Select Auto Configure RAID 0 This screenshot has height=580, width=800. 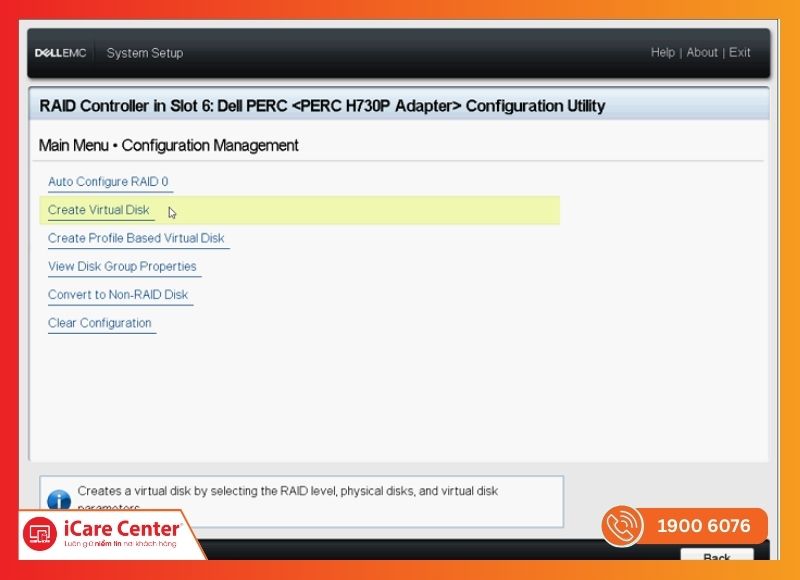[108, 182]
